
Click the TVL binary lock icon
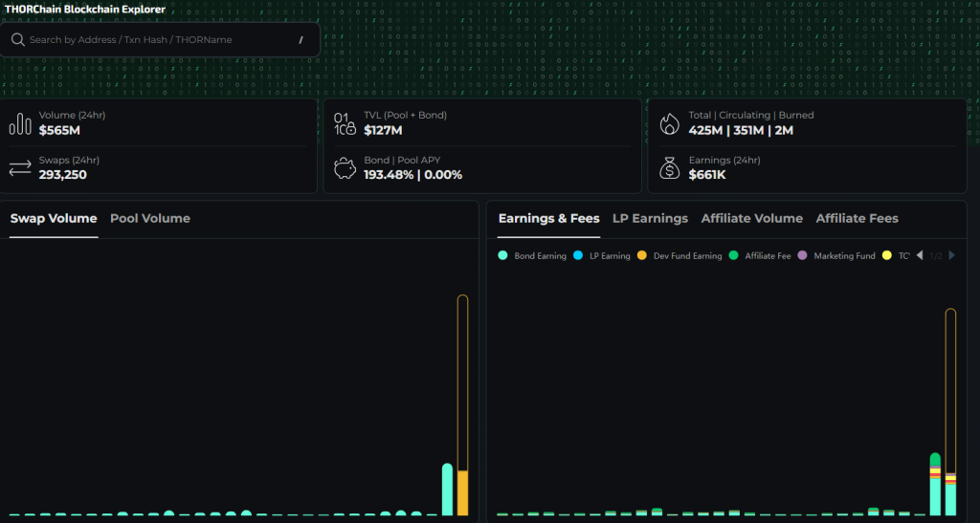pos(345,123)
